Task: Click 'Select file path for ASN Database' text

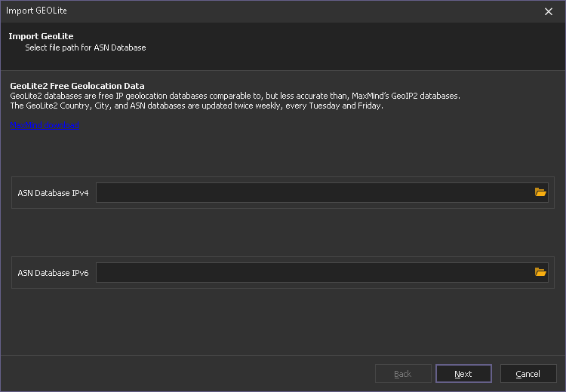Action: [85, 47]
